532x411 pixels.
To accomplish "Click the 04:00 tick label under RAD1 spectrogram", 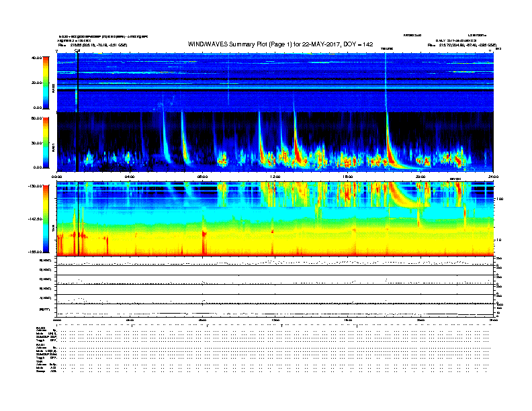I will point(130,177).
